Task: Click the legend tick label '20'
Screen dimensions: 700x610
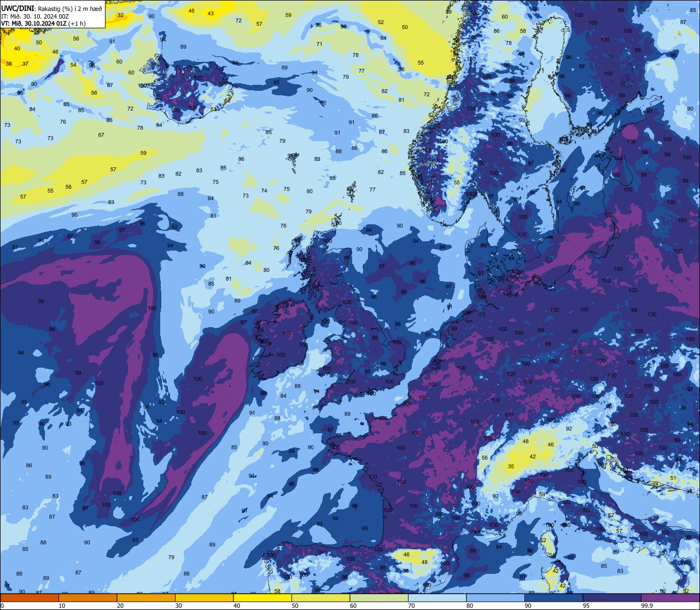Action: (120, 605)
